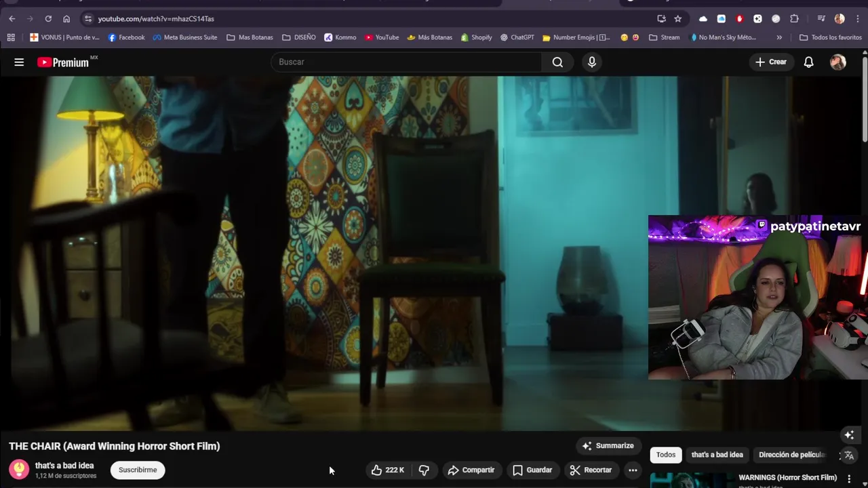Image resolution: width=868 pixels, height=488 pixels.
Task: View site information icon in address bar
Action: click(87, 19)
